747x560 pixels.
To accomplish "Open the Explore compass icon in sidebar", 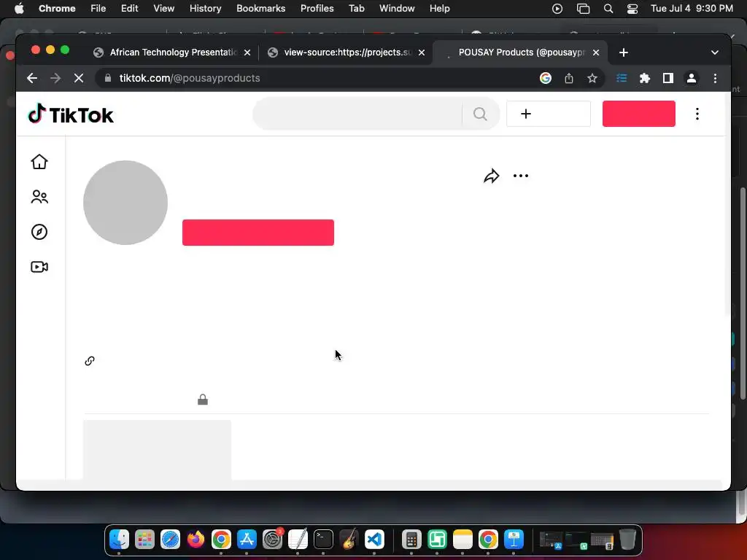I will [x=39, y=232].
